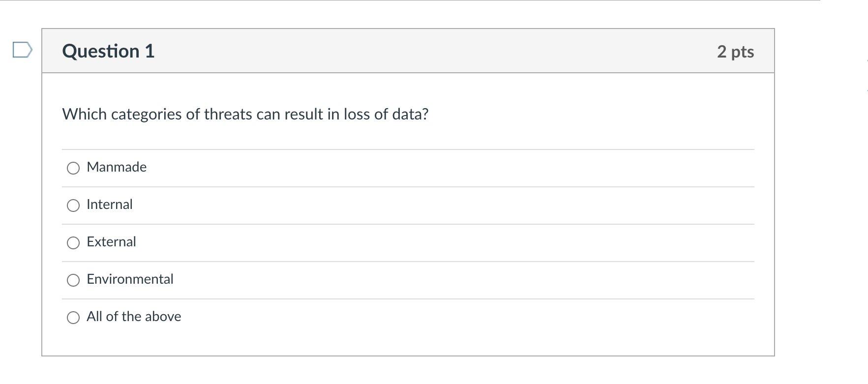The width and height of the screenshot is (868, 384).
Task: Click the 2 pts score label
Action: pos(735,52)
